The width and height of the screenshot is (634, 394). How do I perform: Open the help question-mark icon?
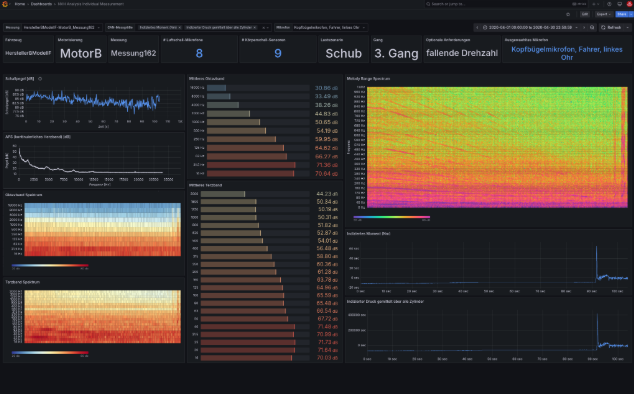pyautogui.click(x=609, y=4)
